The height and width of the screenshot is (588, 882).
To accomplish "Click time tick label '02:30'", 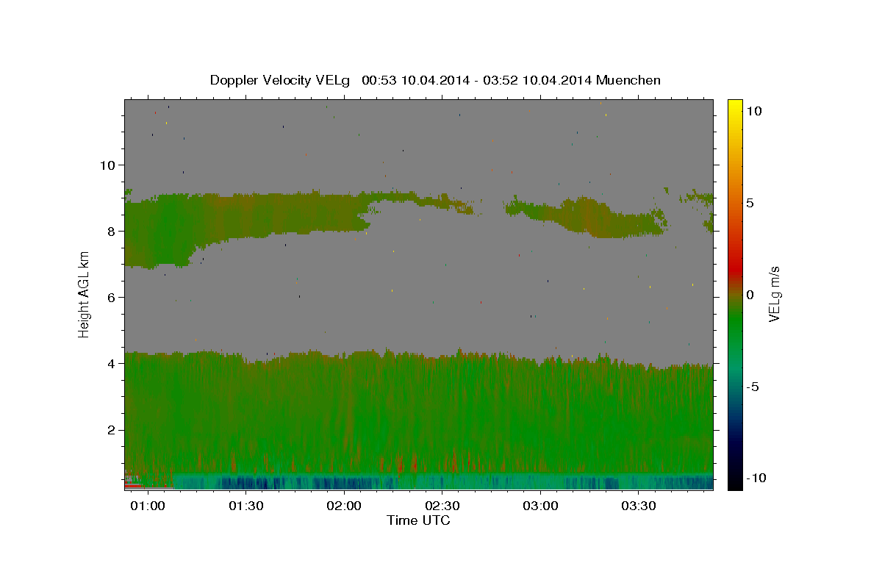I will point(442,506).
